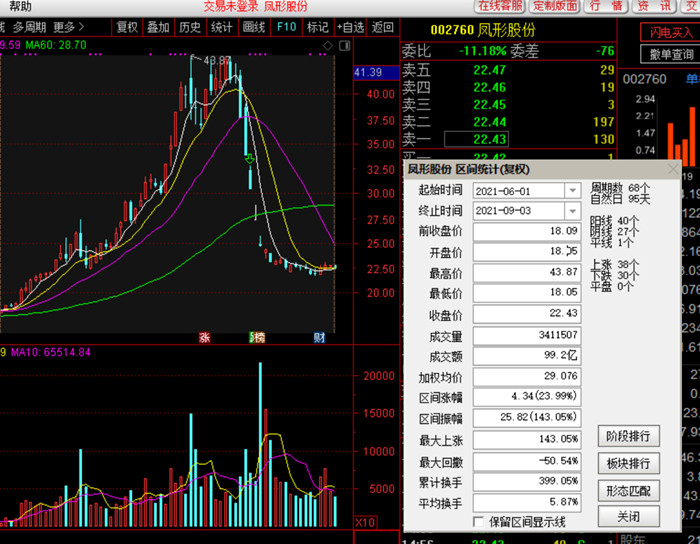
Task: Click the 闪电买入 button
Action: (x=671, y=32)
